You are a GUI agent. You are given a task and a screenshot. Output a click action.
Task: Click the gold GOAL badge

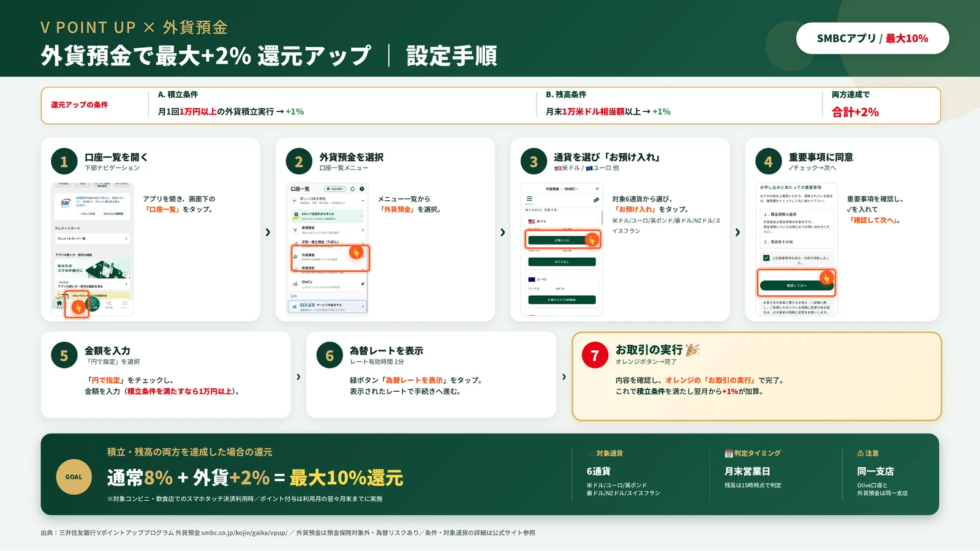point(74,477)
